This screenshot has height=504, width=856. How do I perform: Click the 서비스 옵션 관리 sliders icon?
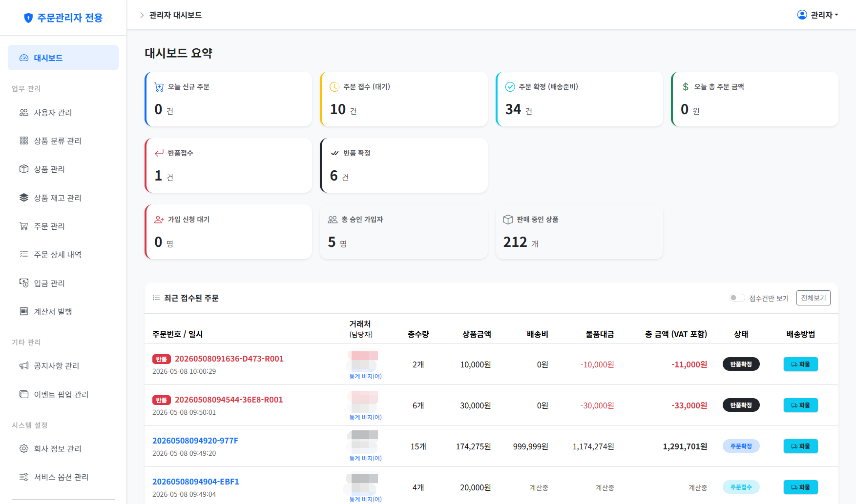click(24, 477)
